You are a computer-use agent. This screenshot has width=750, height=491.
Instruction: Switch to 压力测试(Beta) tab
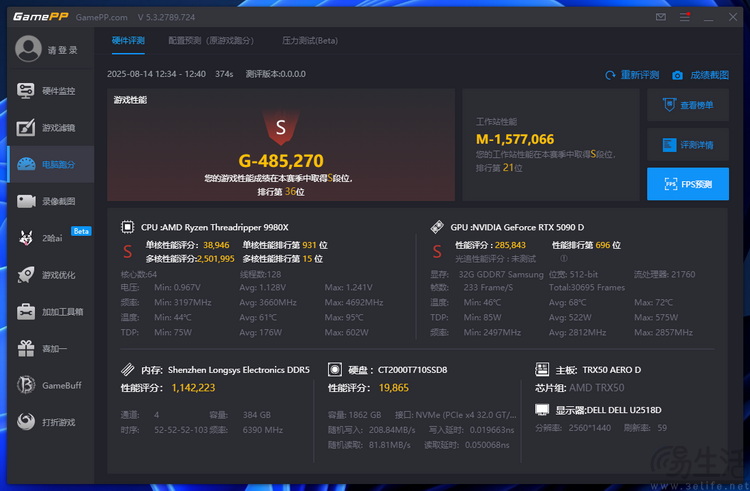tap(310, 41)
